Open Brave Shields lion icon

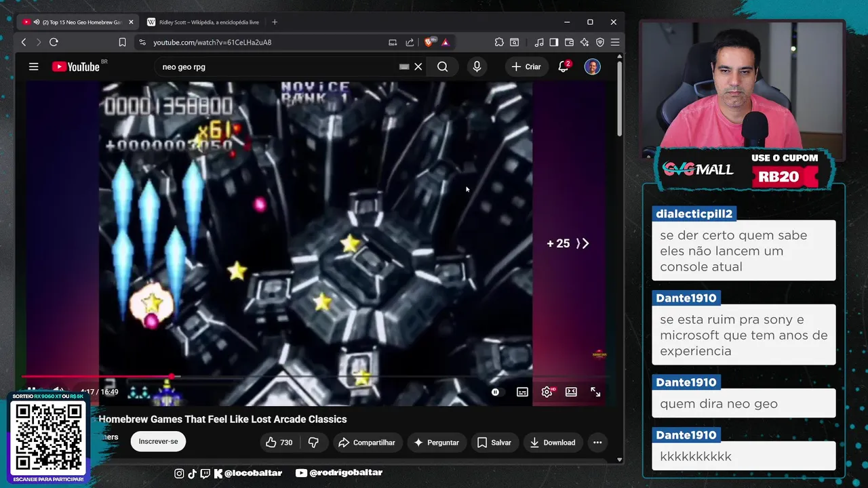(x=429, y=42)
